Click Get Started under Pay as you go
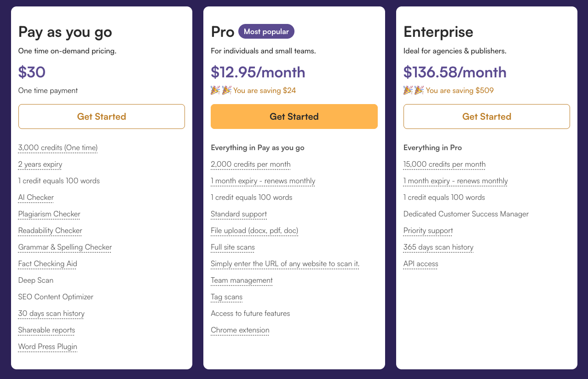This screenshot has width=588, height=379. coord(101,117)
